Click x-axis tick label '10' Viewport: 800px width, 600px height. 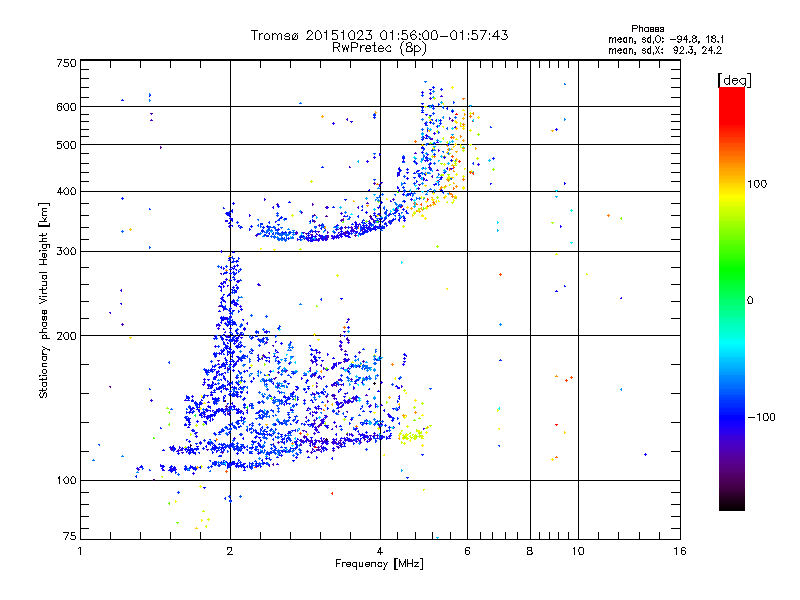578,551
